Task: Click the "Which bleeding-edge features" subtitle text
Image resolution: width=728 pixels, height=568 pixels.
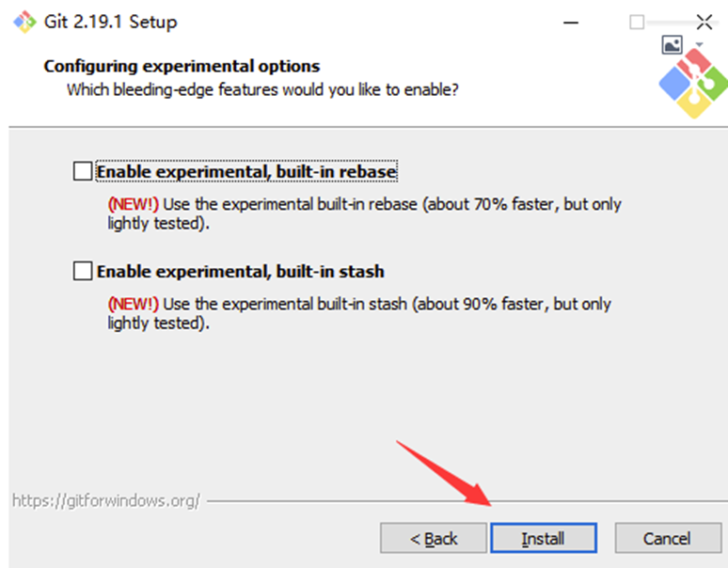Action: pyautogui.click(x=262, y=90)
